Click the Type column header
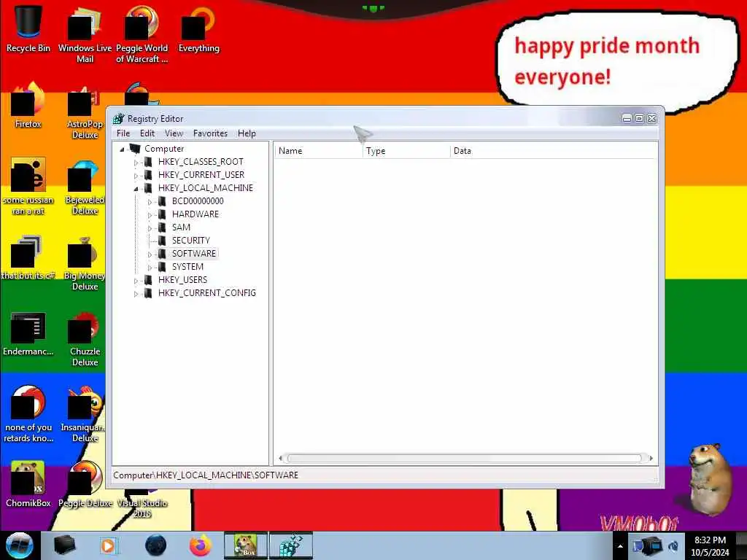 pos(406,151)
